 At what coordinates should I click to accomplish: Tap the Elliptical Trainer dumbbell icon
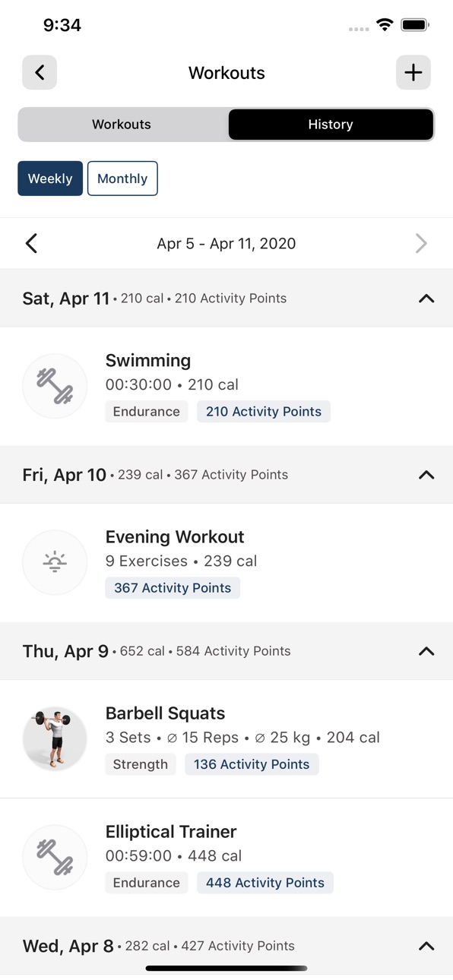pos(55,857)
